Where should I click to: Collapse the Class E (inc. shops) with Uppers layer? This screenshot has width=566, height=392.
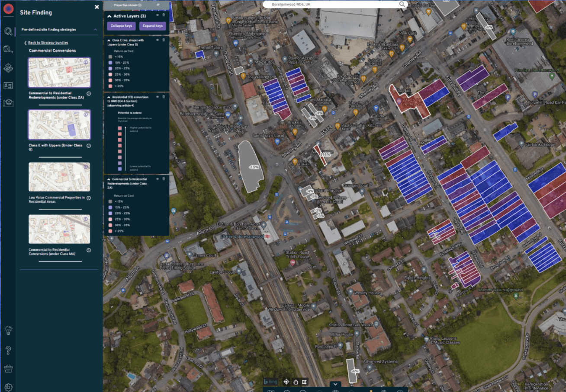tap(109, 40)
